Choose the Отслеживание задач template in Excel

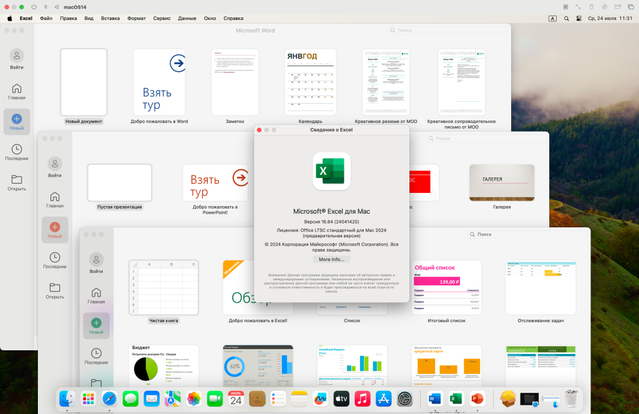[x=540, y=288]
